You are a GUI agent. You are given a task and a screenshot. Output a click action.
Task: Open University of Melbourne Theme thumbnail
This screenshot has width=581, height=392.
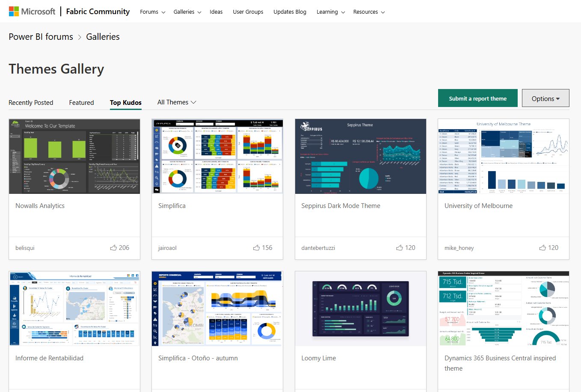[x=504, y=157]
